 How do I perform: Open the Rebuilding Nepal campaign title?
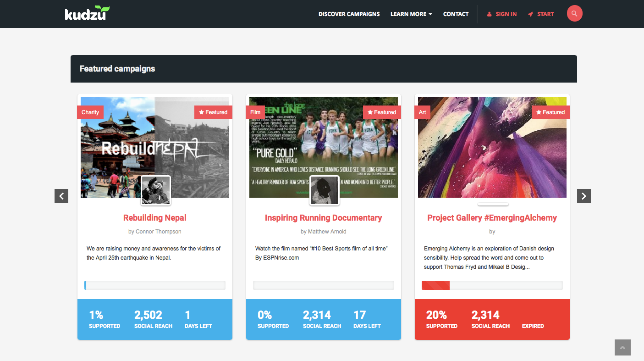tap(155, 218)
